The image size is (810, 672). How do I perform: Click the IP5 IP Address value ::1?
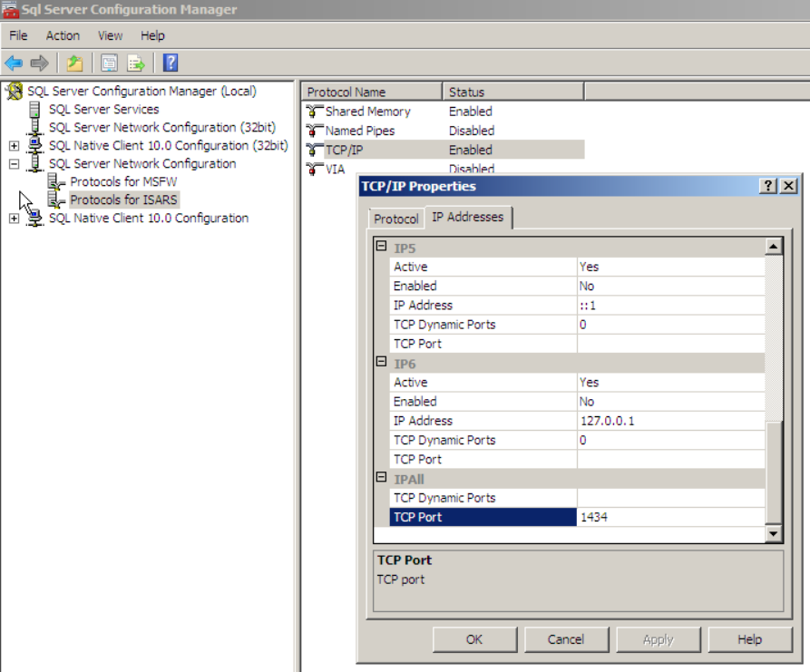pos(670,306)
